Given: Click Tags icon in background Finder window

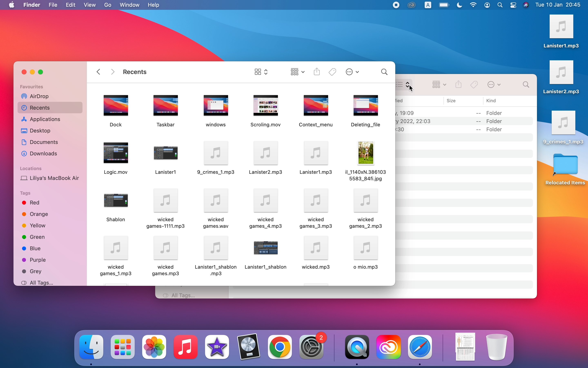Looking at the screenshot, I should point(474,85).
